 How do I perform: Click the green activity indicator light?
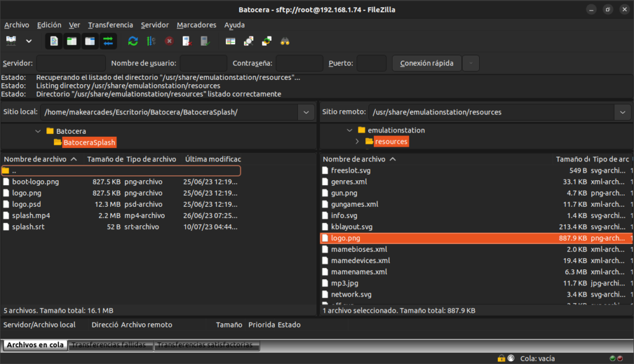pyautogui.click(x=612, y=358)
